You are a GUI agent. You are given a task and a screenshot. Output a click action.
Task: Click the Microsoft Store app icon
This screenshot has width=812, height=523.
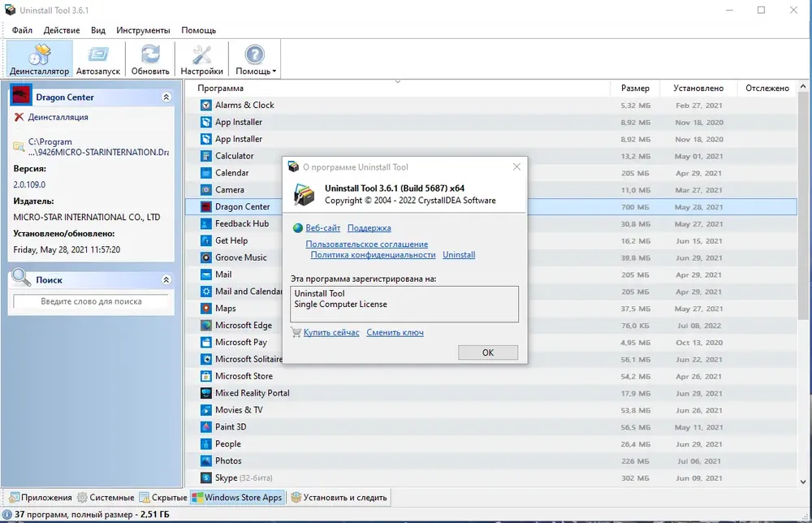tap(206, 377)
